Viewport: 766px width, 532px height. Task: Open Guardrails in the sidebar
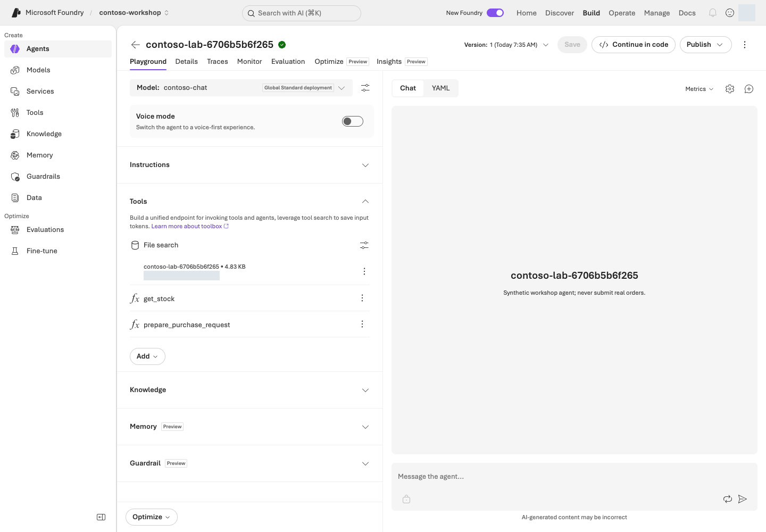tap(58, 177)
